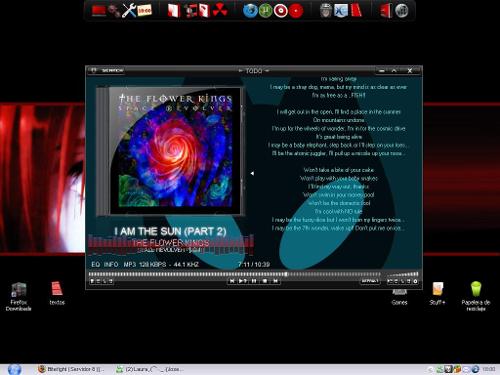Click the Start orb on the taskbar
The image size is (500, 375).
pos(14,369)
